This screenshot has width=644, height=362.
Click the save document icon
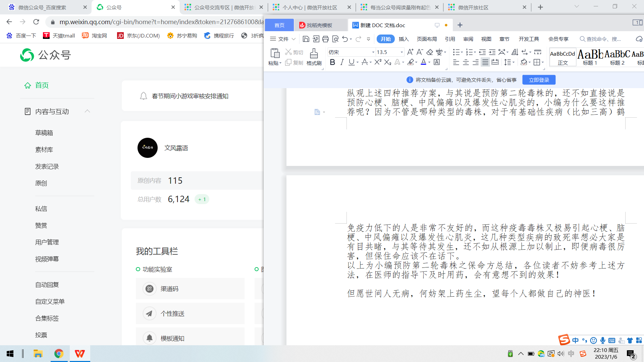click(x=306, y=39)
